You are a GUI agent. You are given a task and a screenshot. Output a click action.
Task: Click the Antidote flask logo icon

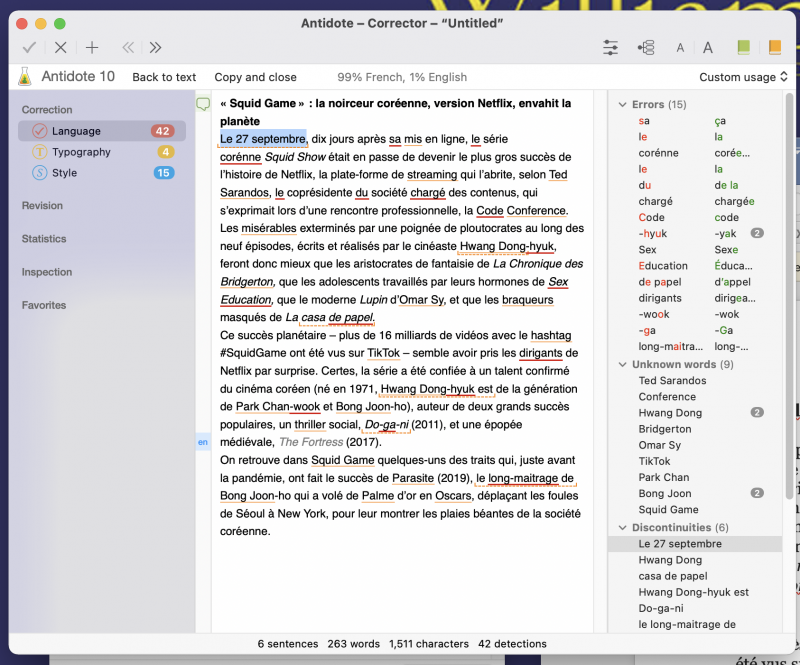[24, 77]
